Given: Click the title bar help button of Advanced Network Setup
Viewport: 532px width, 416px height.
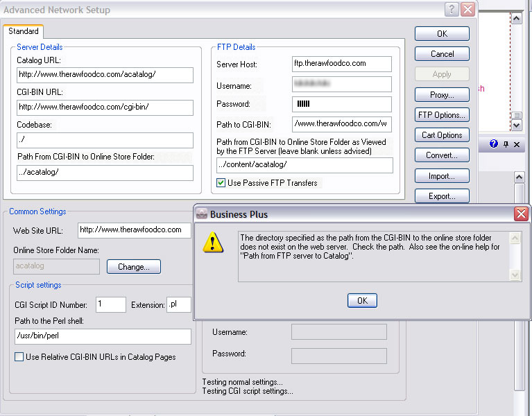Looking at the screenshot, I should point(452,10).
